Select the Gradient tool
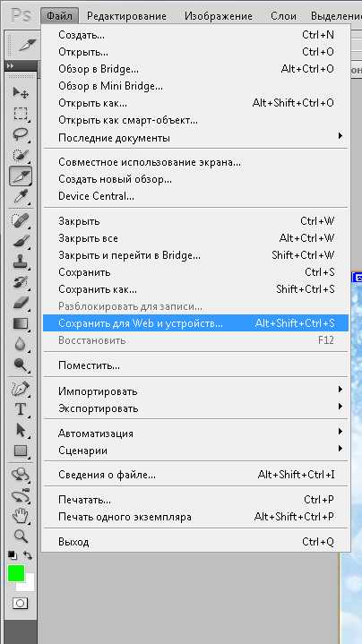Screen dimensions: 362x644 [x=20, y=324]
